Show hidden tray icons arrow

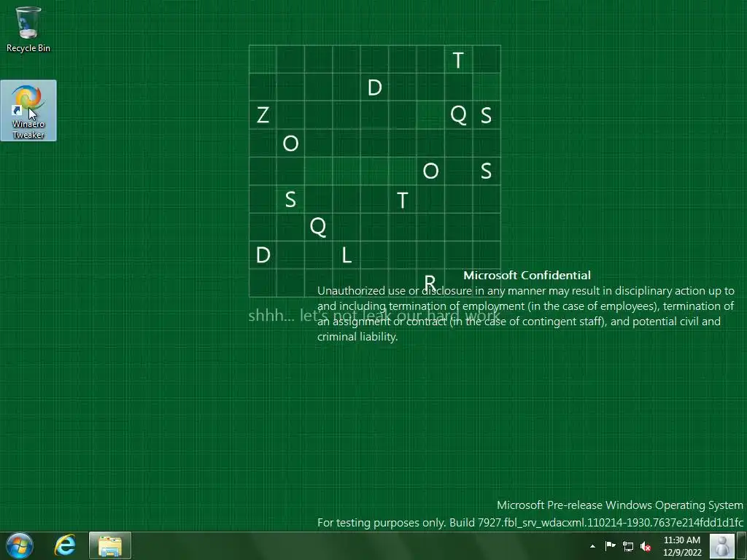pyautogui.click(x=592, y=546)
